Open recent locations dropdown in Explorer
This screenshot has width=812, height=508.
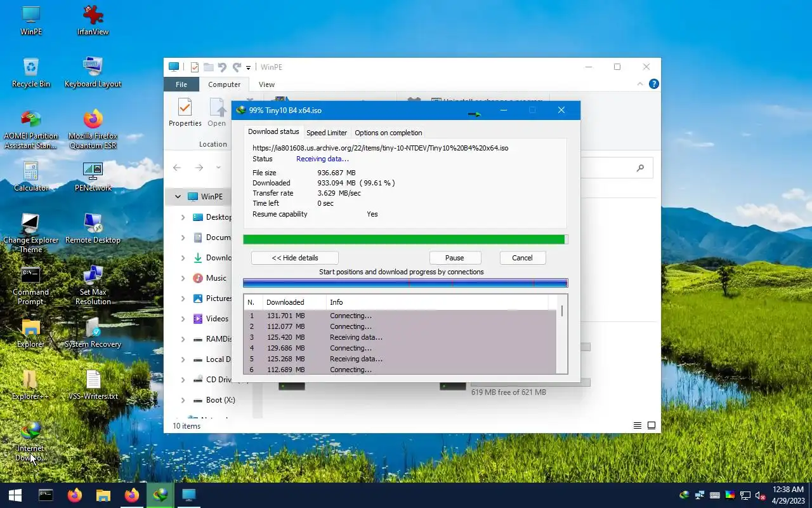click(x=218, y=168)
